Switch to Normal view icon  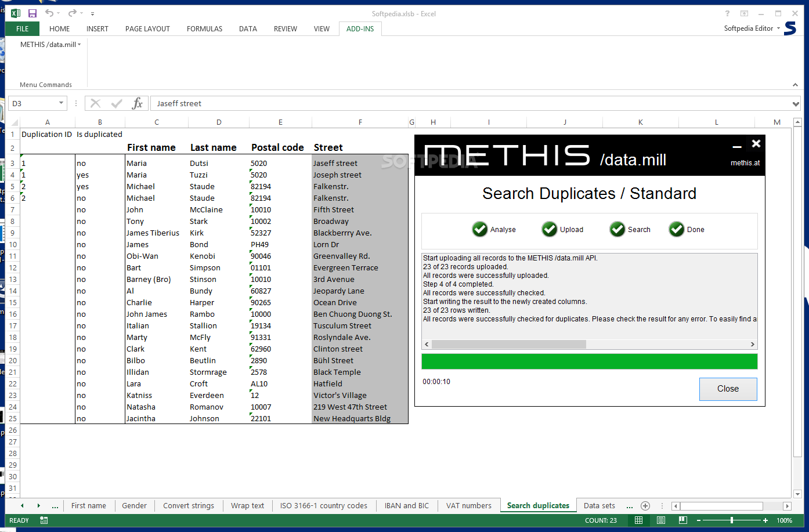638,520
